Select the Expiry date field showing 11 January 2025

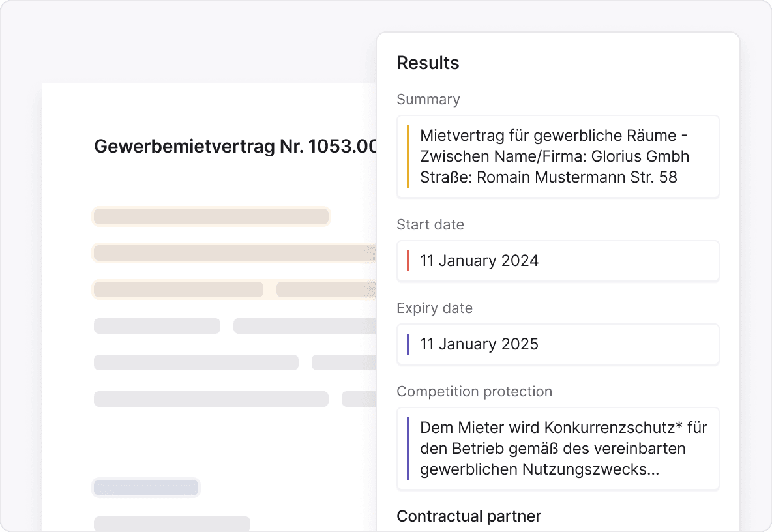(x=557, y=344)
